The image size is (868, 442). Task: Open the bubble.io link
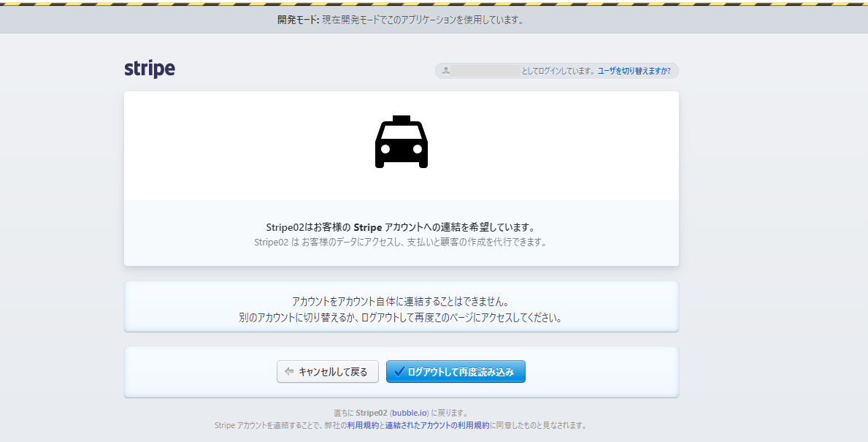click(x=409, y=413)
